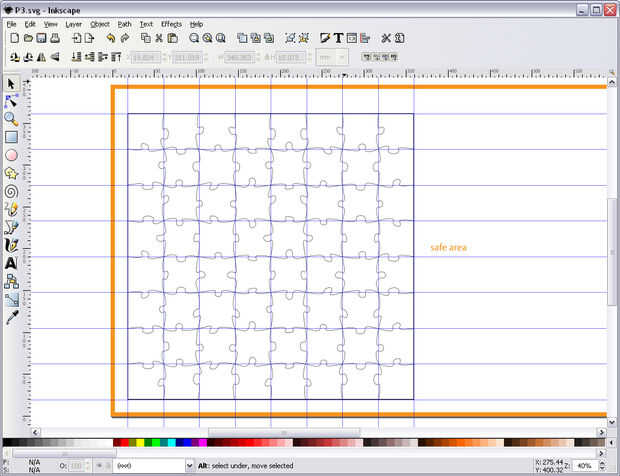Open the (root) layer dropdown
Viewport: 620px width, 476px height.
(x=154, y=466)
